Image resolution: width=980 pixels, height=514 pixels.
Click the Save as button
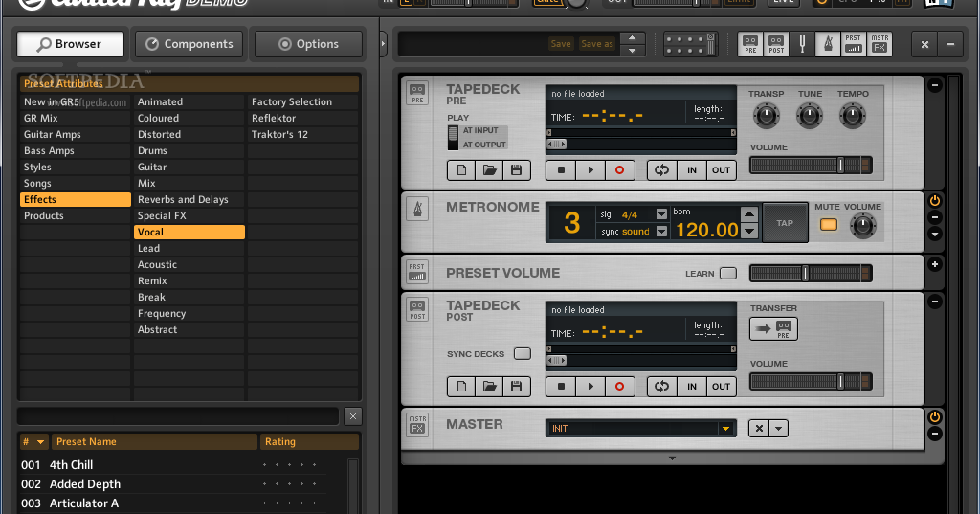[x=597, y=44]
